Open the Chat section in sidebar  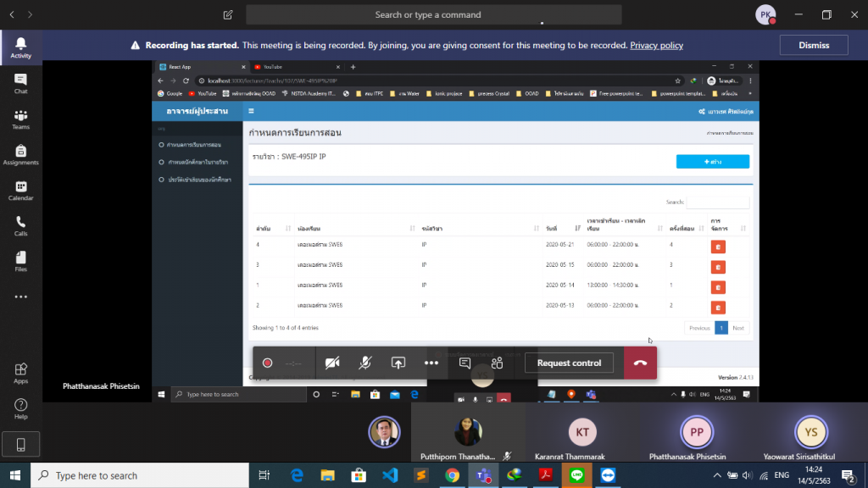[20, 83]
